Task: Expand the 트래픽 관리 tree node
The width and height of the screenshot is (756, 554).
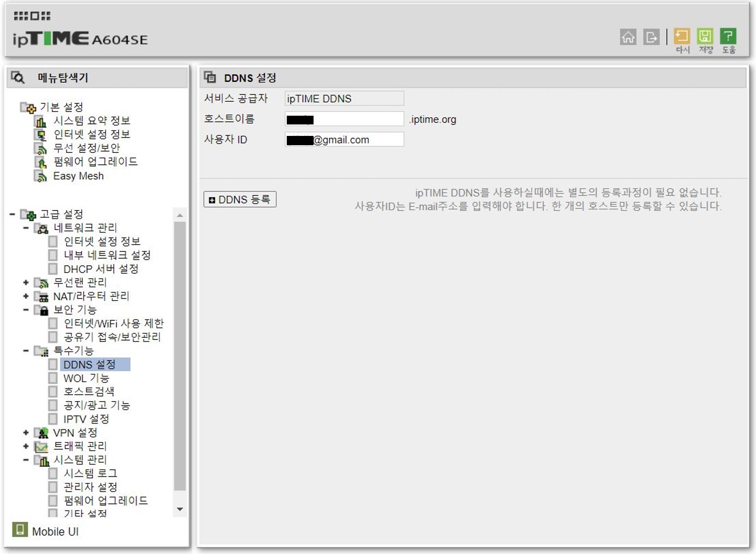Action: pos(26,446)
